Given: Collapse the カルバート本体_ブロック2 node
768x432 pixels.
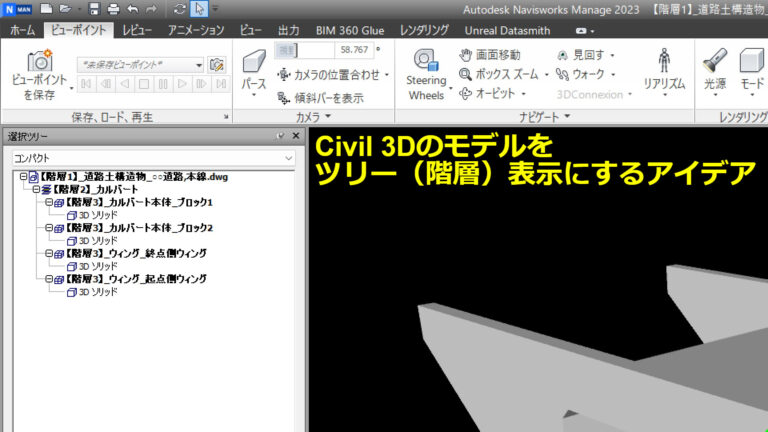Looking at the screenshot, I should 49,227.
